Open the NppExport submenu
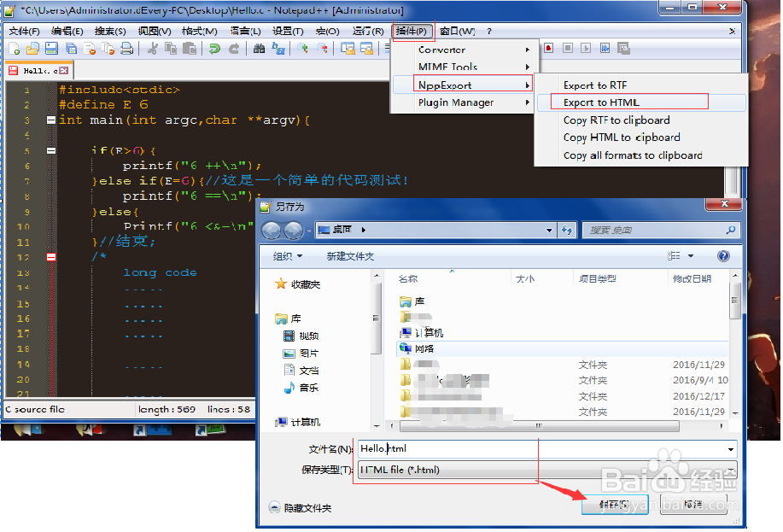Image resolution: width=783 pixels, height=532 pixels. [x=463, y=85]
